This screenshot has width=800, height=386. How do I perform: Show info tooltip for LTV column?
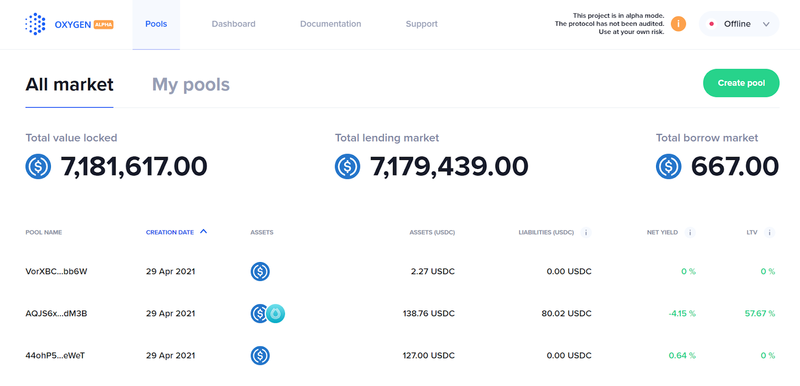click(769, 233)
